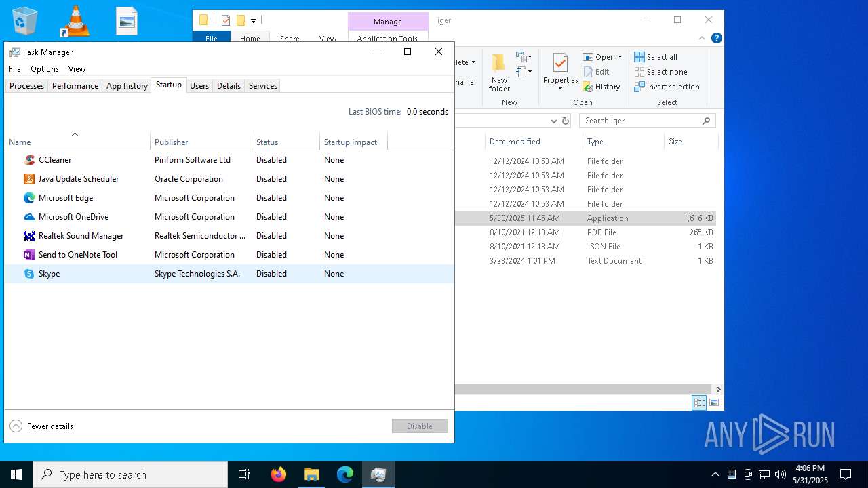Viewport: 868px width, 488px height.
Task: Switch to the Users tab
Action: point(199,86)
